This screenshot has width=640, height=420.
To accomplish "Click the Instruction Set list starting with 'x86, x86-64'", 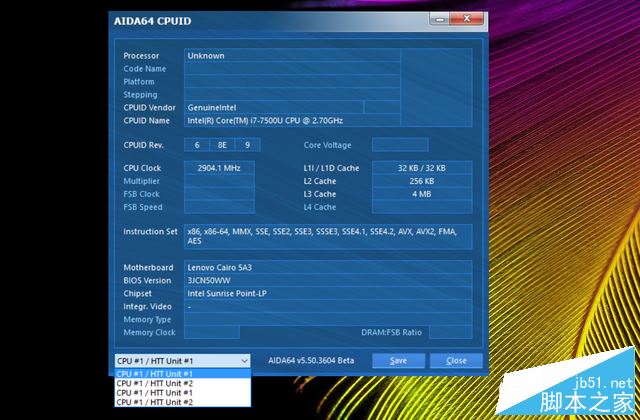I will 328,236.
